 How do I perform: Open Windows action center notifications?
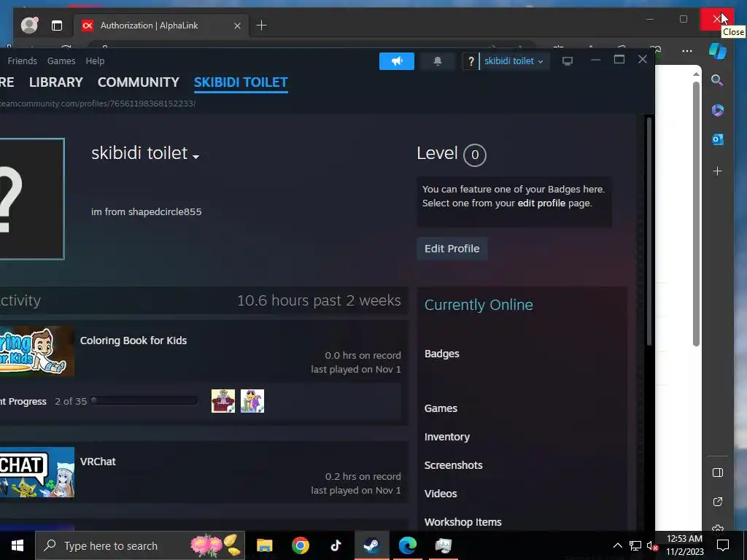pos(723,545)
